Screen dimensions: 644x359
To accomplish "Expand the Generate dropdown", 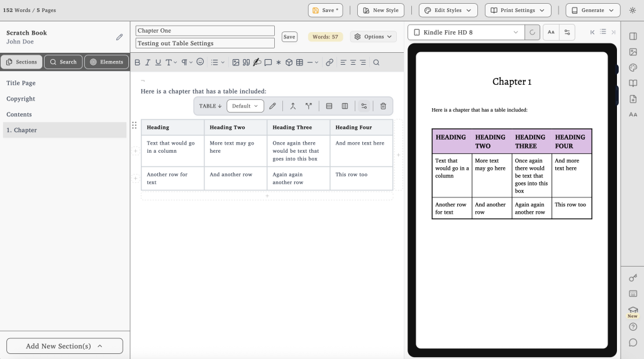I will [x=592, y=10].
